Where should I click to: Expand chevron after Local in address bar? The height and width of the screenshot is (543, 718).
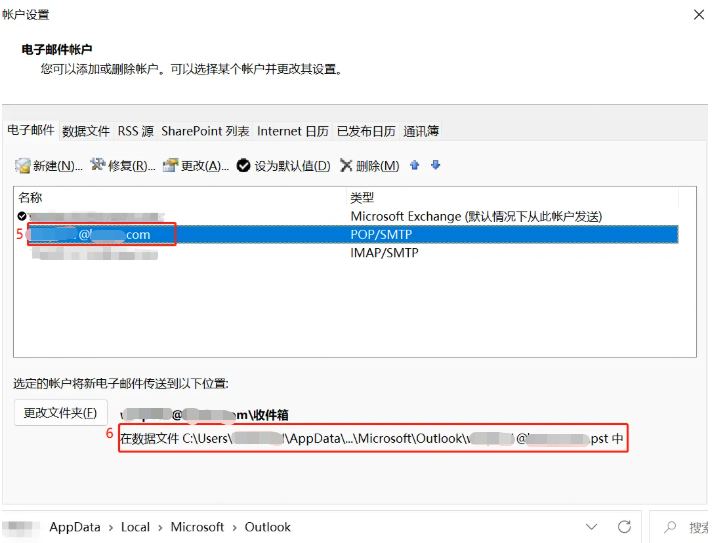pyautogui.click(x=160, y=528)
